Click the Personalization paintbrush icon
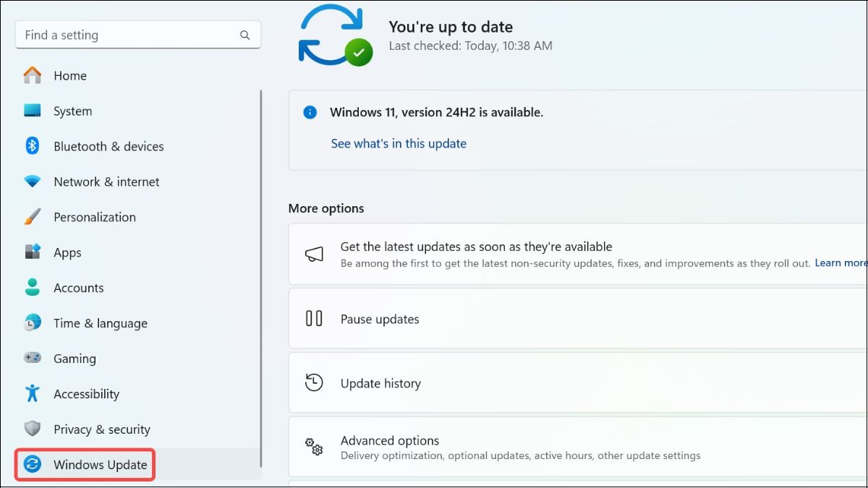The image size is (868, 488). coord(33,217)
